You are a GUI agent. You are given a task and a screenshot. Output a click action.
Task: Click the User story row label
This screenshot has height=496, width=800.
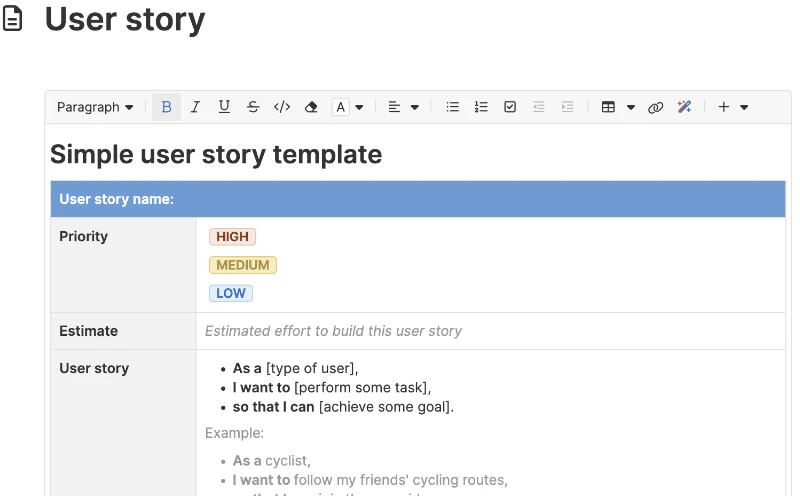[94, 368]
